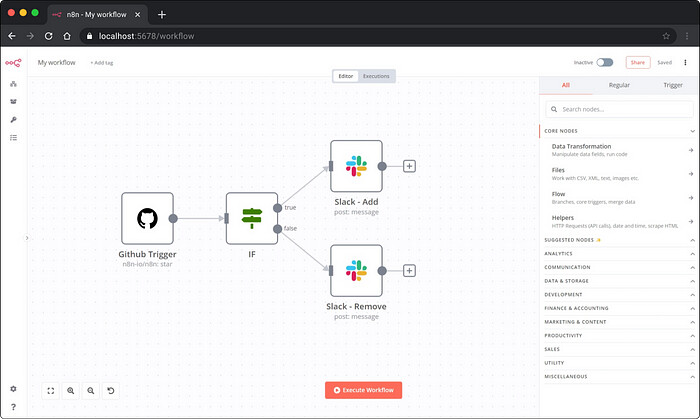
Task: Click Github Trigger output connector dot
Action: click(173, 218)
